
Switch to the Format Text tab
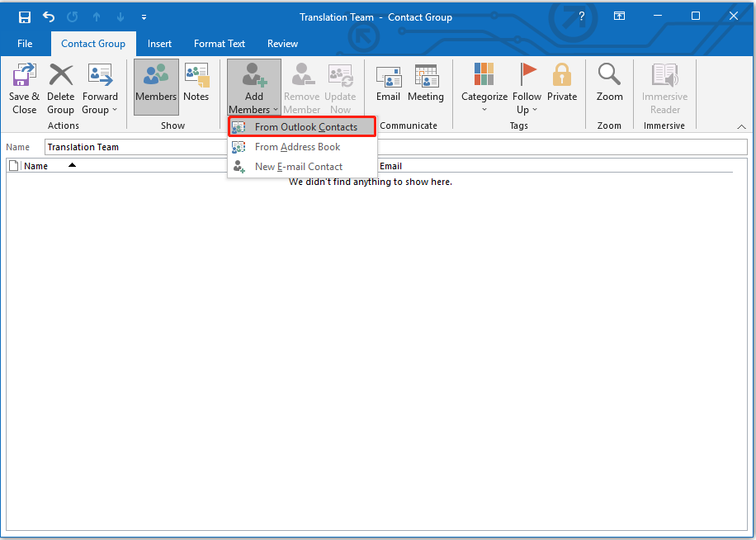[x=219, y=43]
